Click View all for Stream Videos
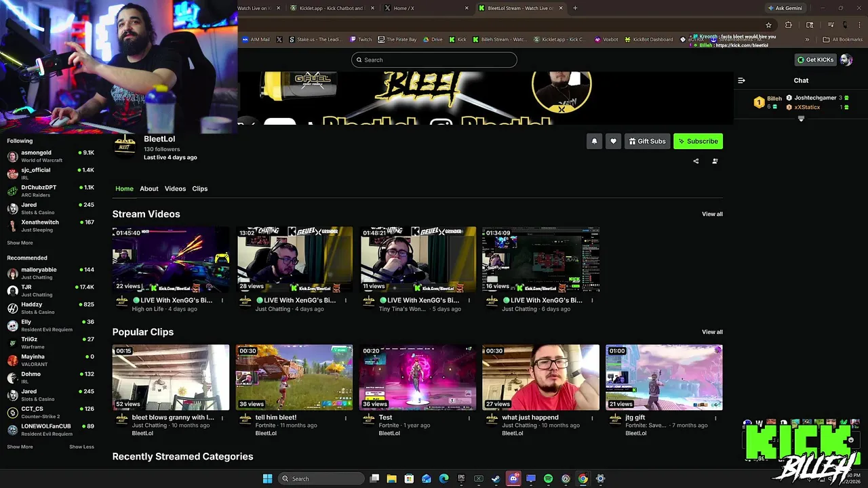 [x=712, y=214]
